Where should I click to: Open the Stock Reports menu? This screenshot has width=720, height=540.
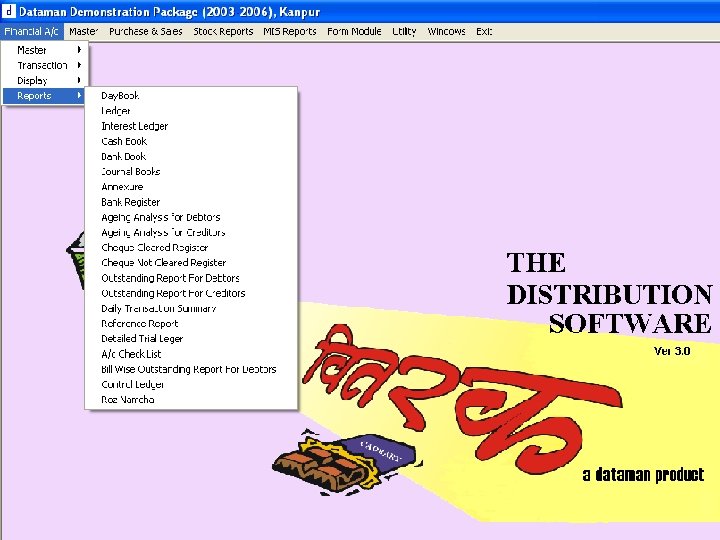coord(223,32)
